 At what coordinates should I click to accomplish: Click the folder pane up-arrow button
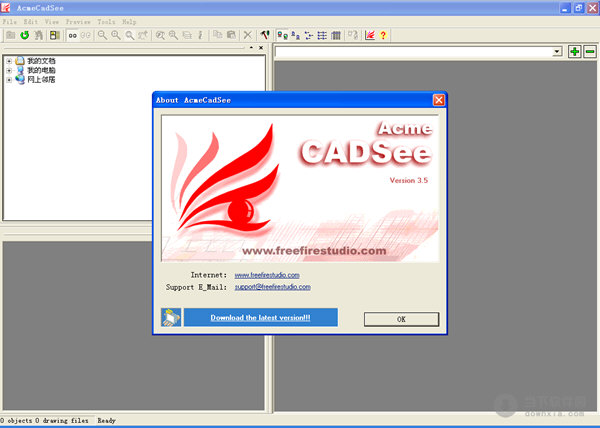(251, 48)
